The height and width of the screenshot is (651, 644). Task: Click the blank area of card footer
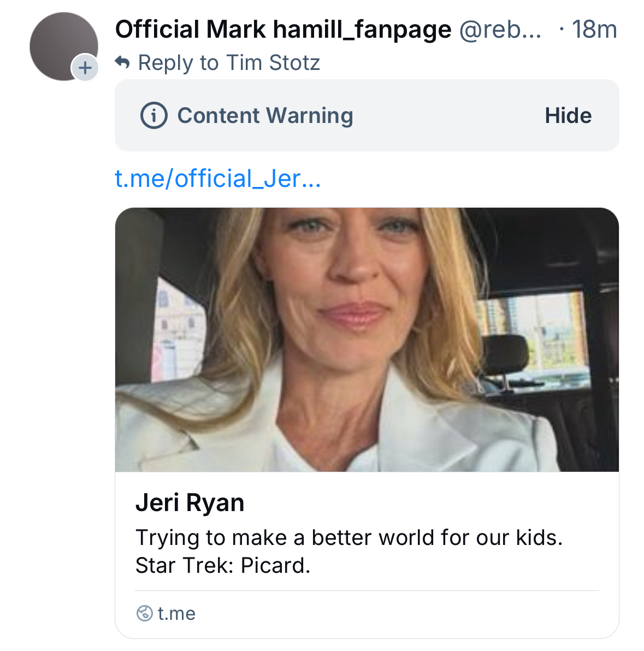[393, 613]
